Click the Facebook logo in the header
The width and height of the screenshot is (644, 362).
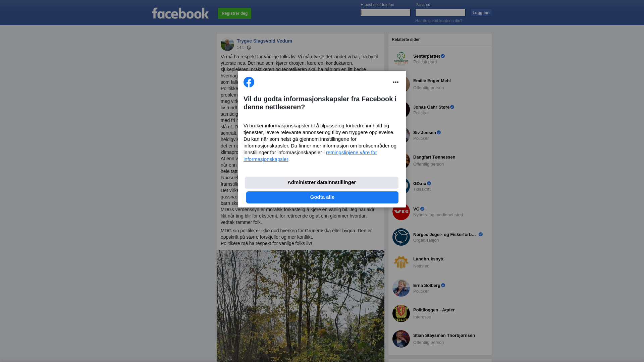point(180,13)
